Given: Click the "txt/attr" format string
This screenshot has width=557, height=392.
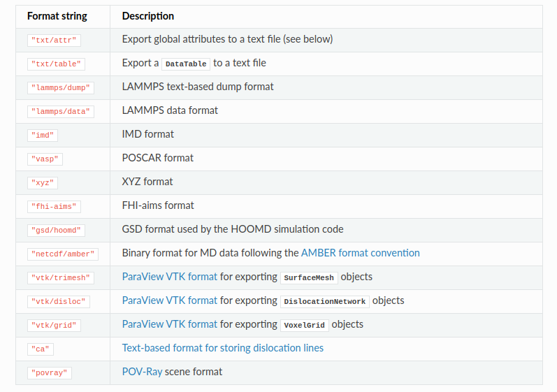Looking at the screenshot, I should point(50,40).
